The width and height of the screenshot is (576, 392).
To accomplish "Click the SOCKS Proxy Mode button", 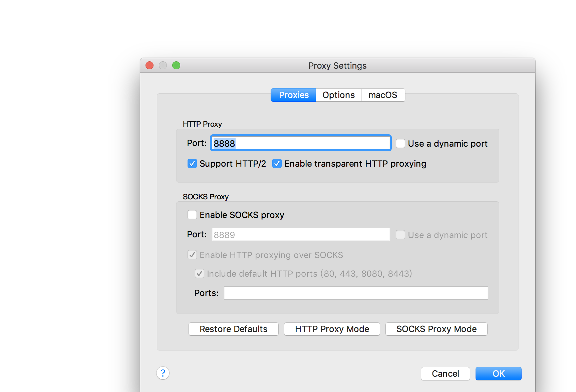I will tap(436, 329).
